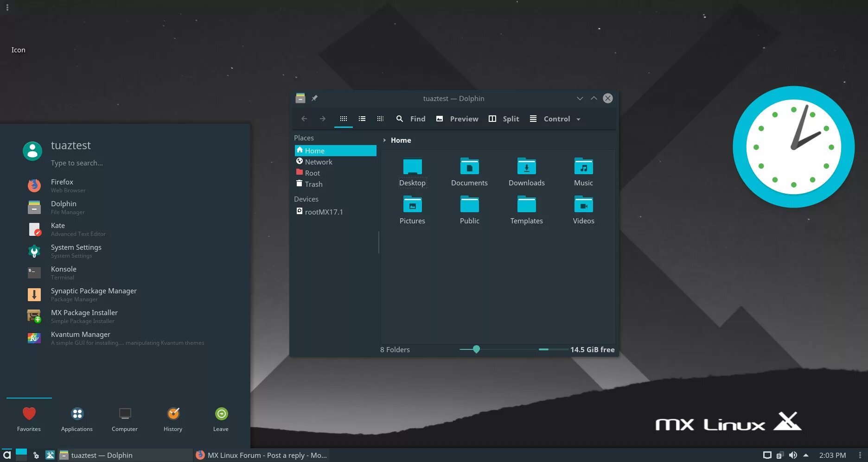
Task: Pin the Dolphin window on all desktops
Action: click(314, 98)
